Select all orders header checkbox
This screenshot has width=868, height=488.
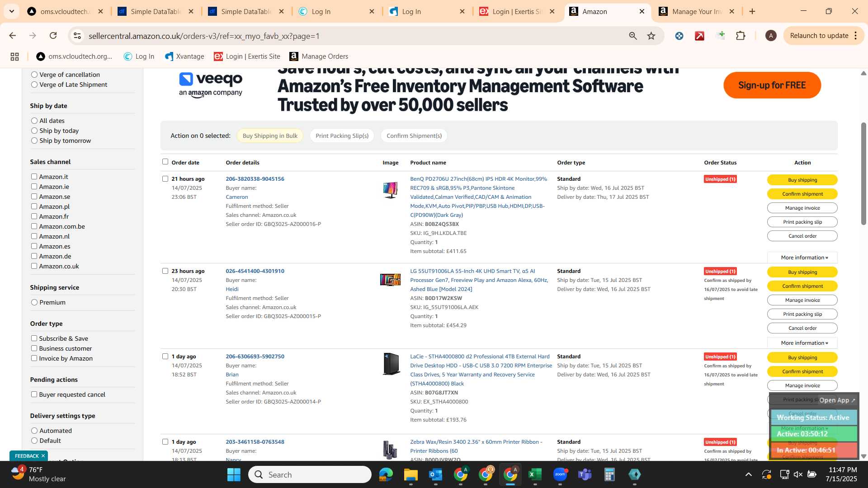tap(165, 162)
